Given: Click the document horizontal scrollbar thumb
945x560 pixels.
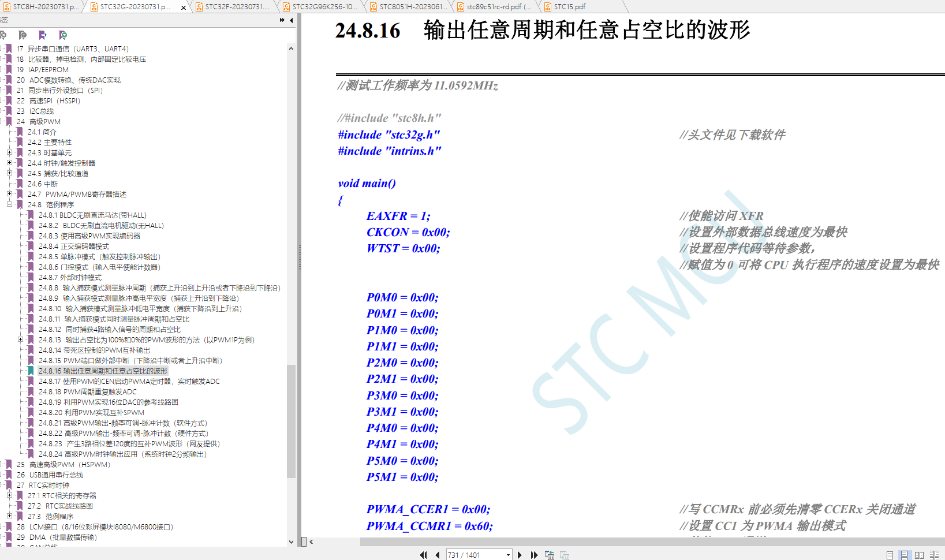Looking at the screenshot, I should pos(652,542).
